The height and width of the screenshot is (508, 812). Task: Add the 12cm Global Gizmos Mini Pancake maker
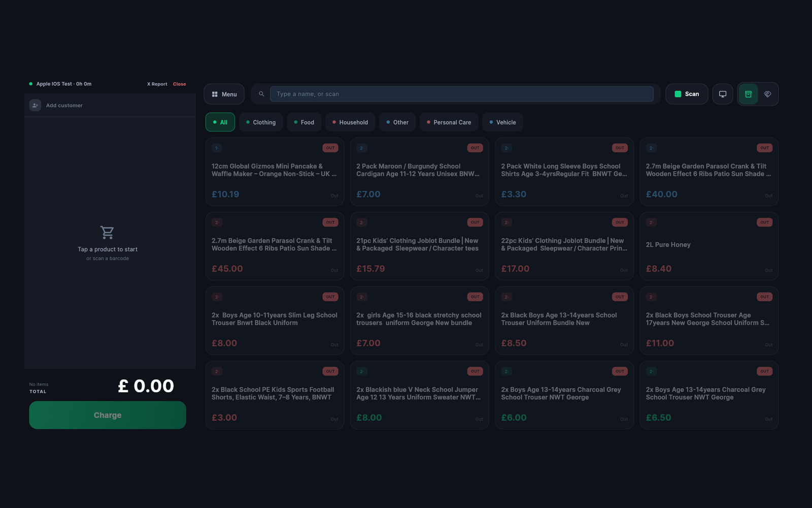pyautogui.click(x=275, y=172)
